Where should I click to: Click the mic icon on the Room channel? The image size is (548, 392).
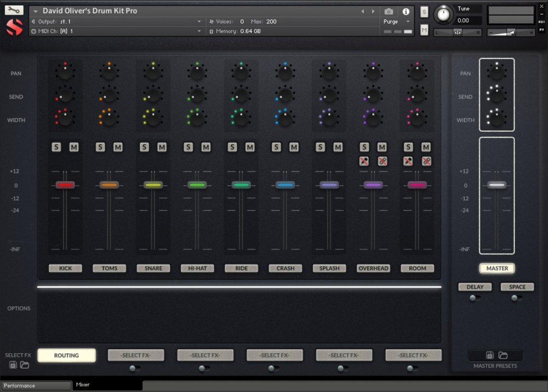tap(408, 161)
